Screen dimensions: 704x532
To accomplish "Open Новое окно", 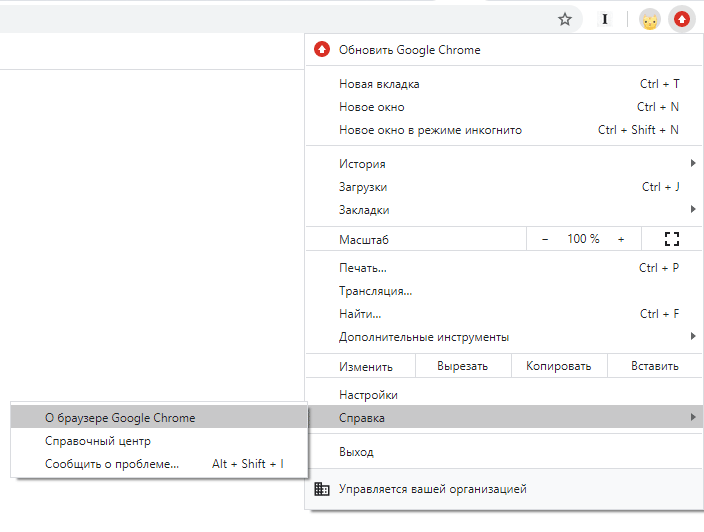I will [504, 107].
